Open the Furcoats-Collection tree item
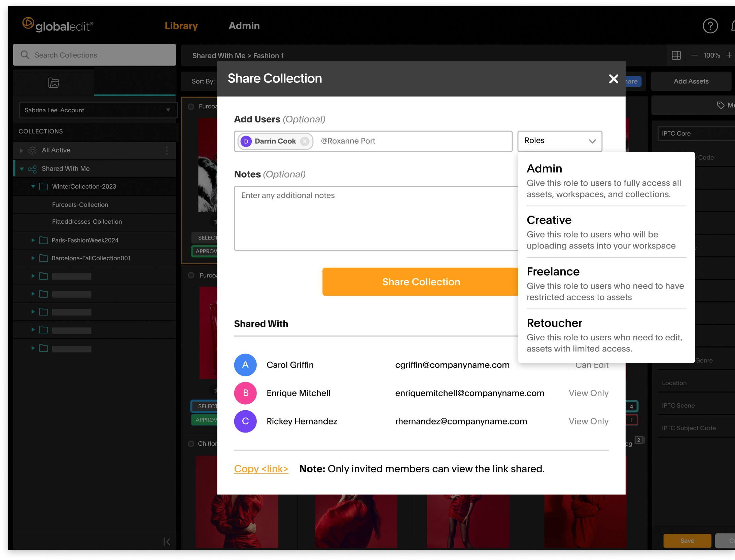The height and width of the screenshot is (560, 735). coord(80,204)
